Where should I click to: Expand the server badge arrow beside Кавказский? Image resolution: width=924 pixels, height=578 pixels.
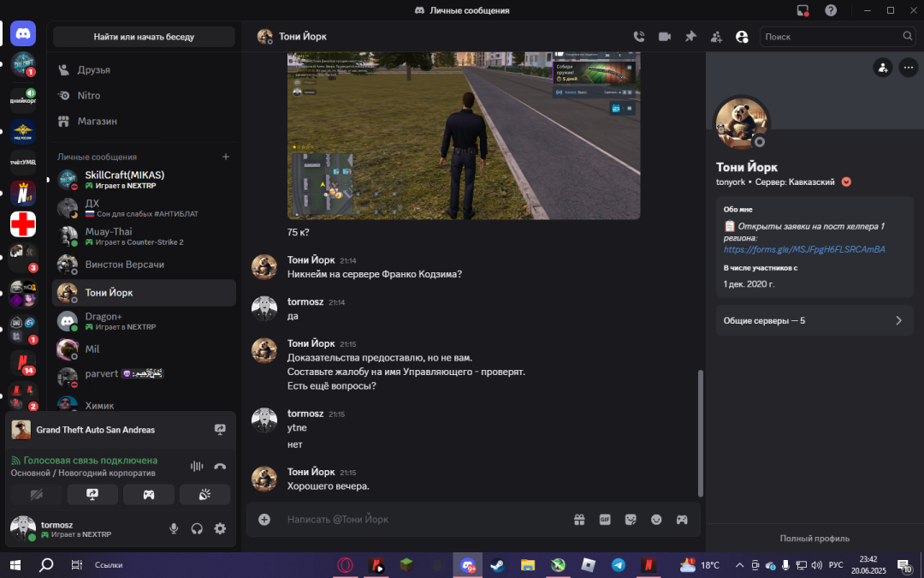click(x=846, y=182)
